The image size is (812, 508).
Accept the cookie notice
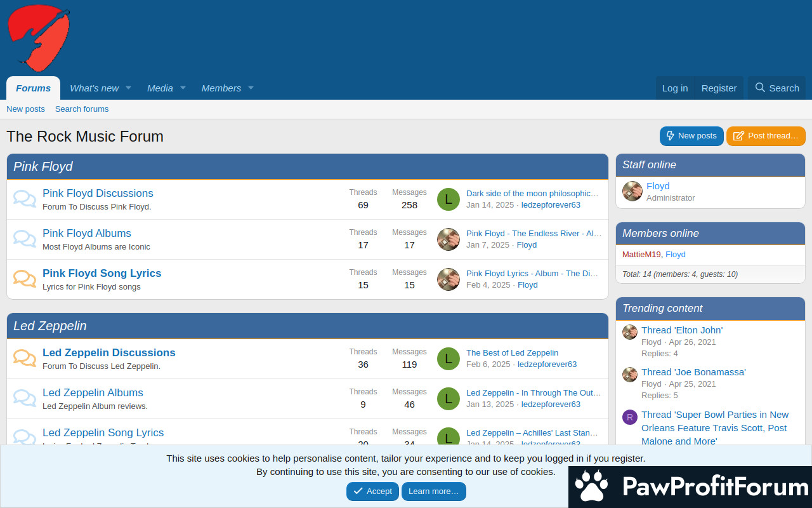coord(372,491)
